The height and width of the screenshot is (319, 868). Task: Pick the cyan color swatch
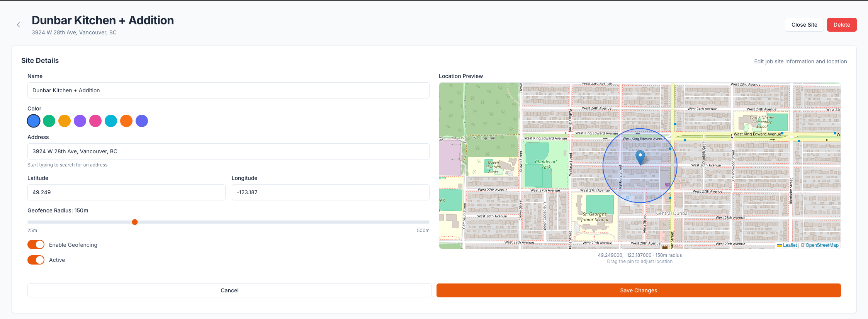(111, 121)
